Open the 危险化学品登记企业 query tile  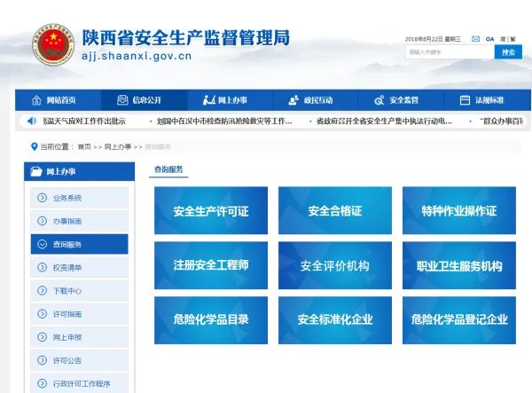click(x=459, y=320)
